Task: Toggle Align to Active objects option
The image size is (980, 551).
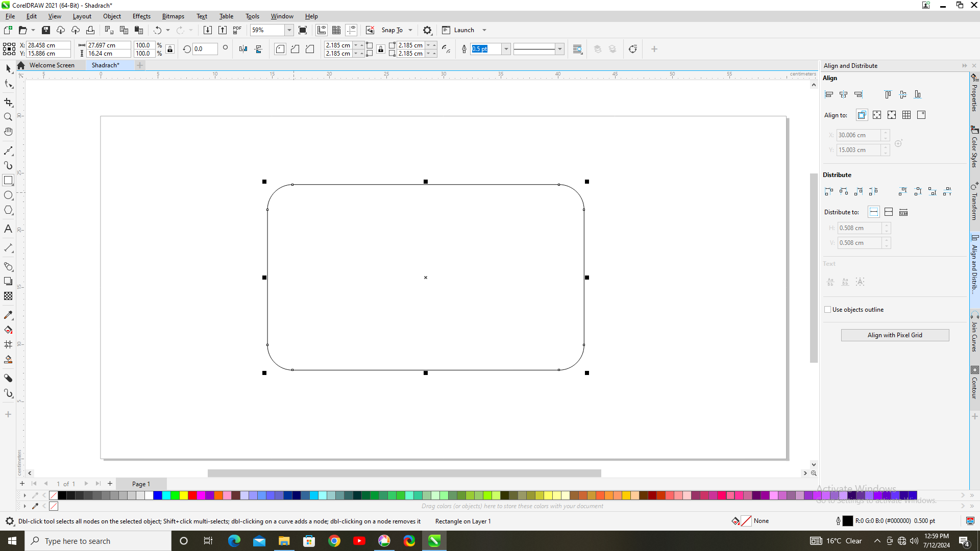Action: pos(862,115)
